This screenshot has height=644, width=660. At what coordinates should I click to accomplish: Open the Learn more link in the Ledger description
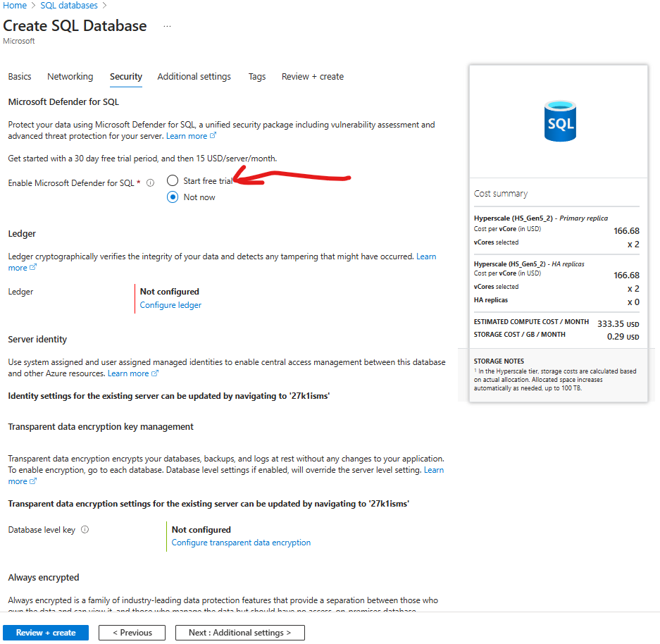coord(426,256)
